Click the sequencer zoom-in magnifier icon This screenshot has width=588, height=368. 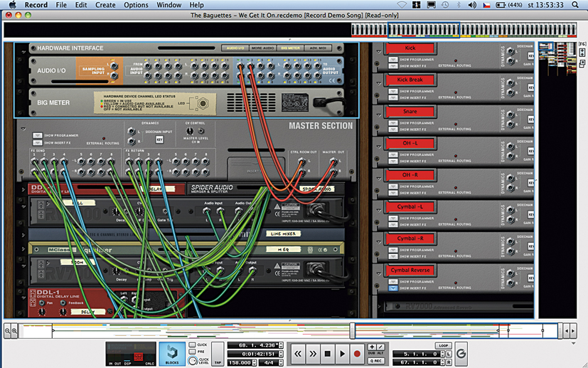pyautogui.click(x=14, y=331)
